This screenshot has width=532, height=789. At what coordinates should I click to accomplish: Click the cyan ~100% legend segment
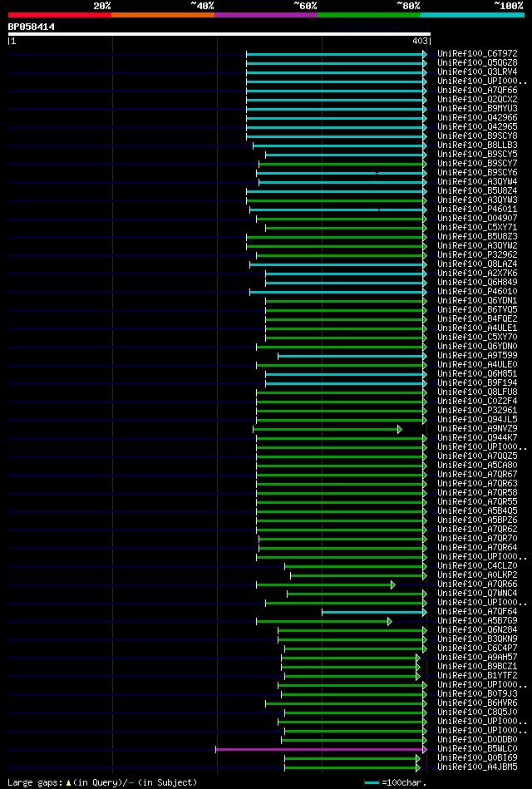click(473, 15)
